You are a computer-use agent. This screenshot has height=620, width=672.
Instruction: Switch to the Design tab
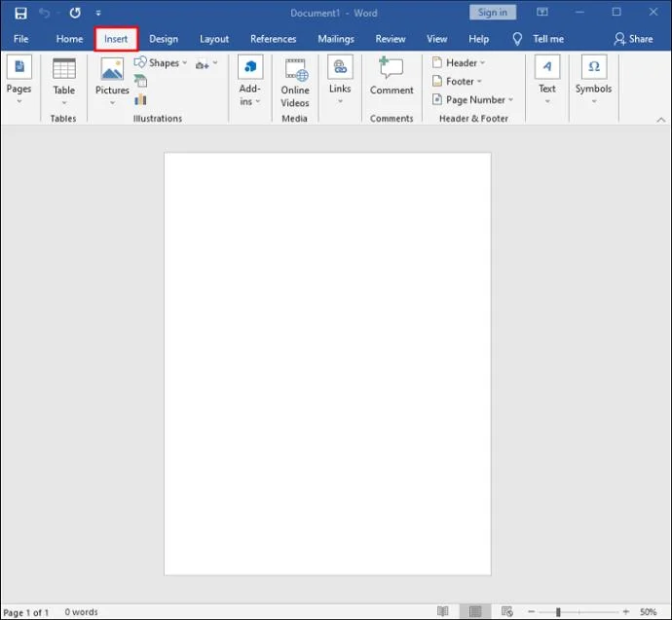[x=164, y=39]
